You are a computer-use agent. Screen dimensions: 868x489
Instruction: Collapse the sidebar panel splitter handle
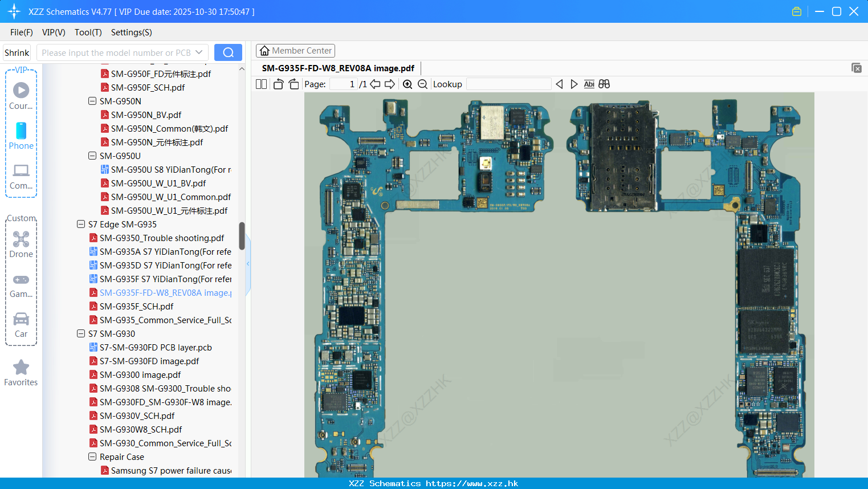point(248,264)
